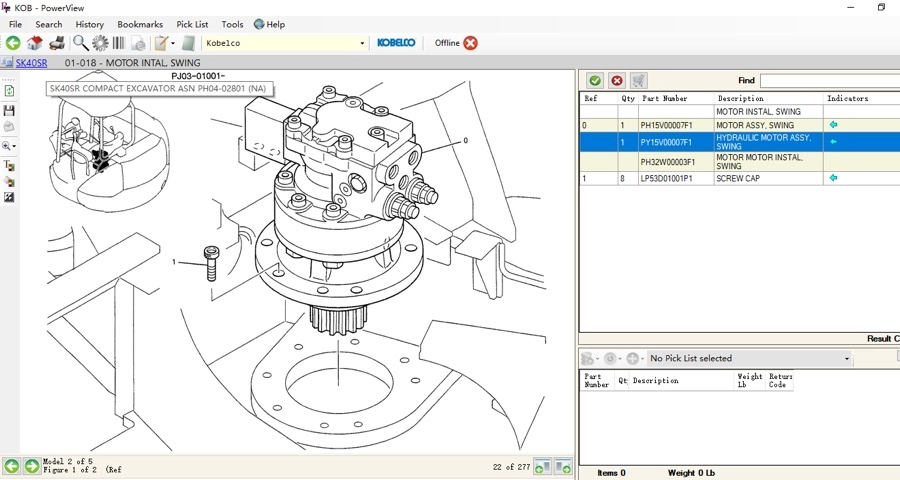Screen dimensions: 900x480
Task: Click into the Find input field
Action: [830, 80]
